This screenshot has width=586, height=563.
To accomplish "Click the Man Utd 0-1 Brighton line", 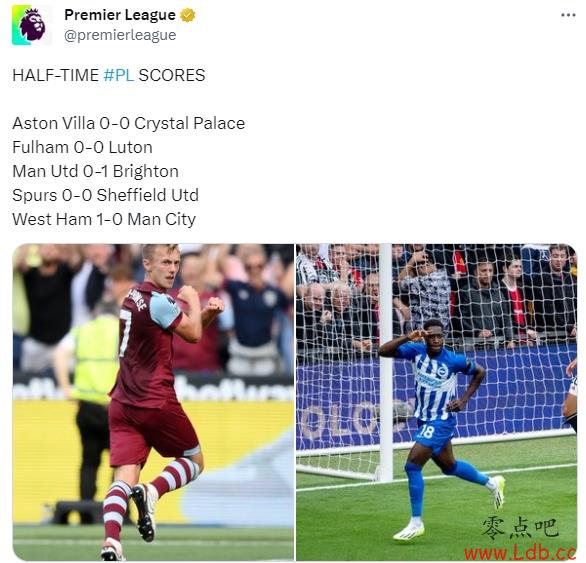I will click(x=95, y=171).
